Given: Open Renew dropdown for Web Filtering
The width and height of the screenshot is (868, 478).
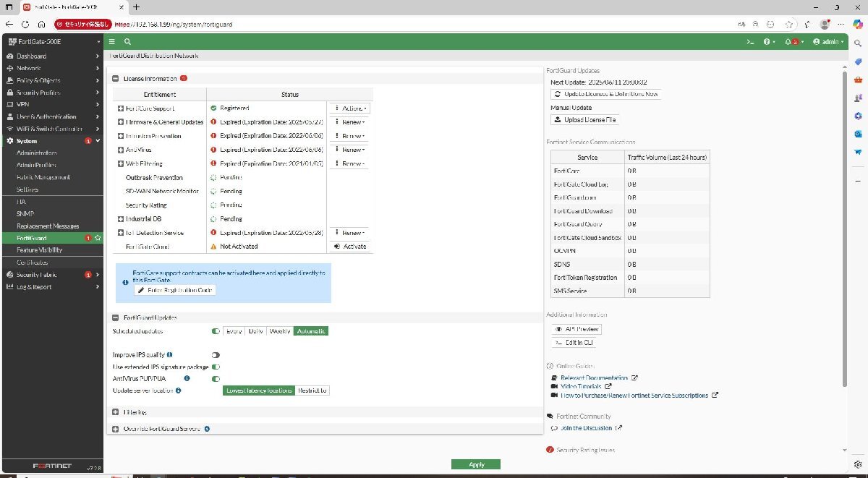Looking at the screenshot, I should click(x=351, y=164).
